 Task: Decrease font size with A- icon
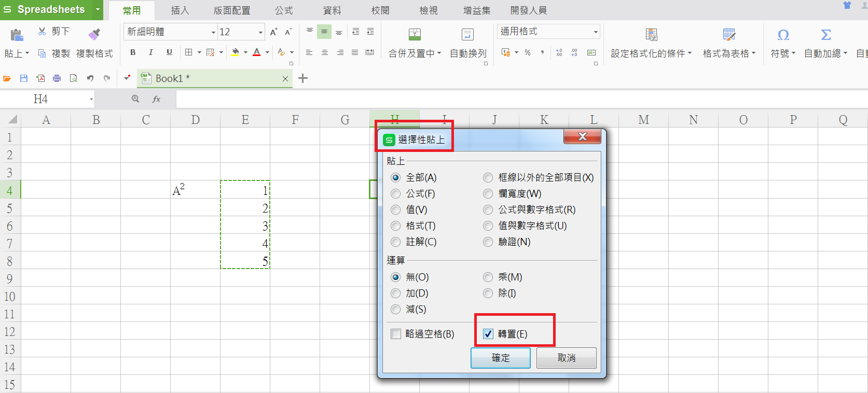pos(288,32)
